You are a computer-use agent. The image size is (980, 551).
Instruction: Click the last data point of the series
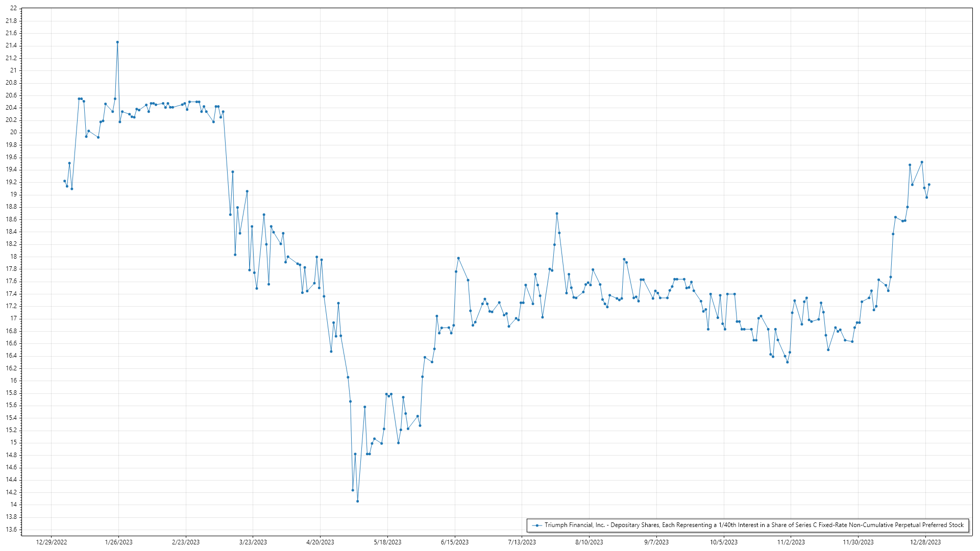(x=929, y=185)
